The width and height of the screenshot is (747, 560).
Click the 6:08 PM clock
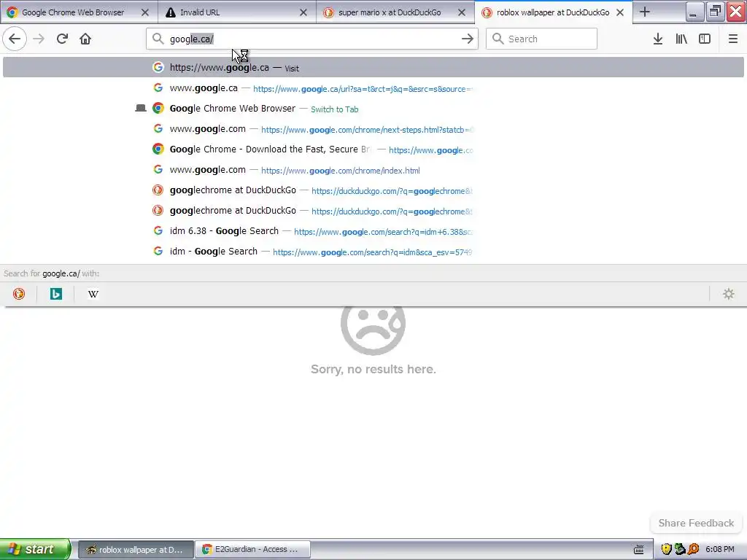coord(720,550)
